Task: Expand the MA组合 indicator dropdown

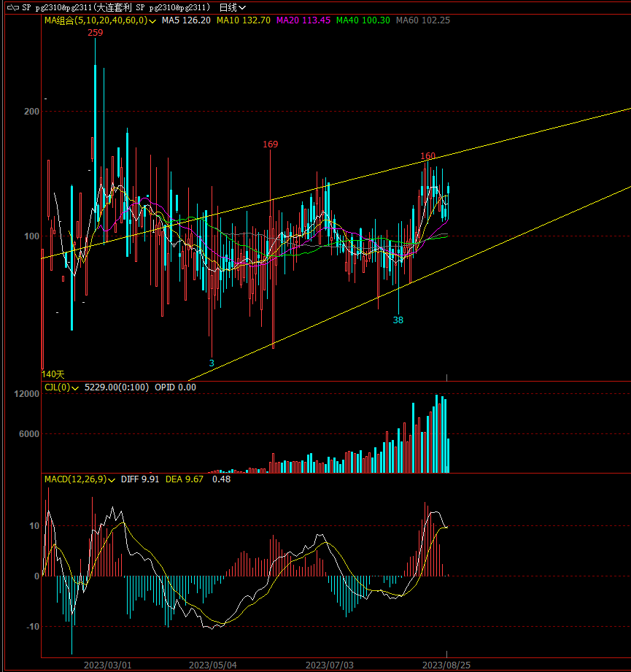Action: coord(152,21)
